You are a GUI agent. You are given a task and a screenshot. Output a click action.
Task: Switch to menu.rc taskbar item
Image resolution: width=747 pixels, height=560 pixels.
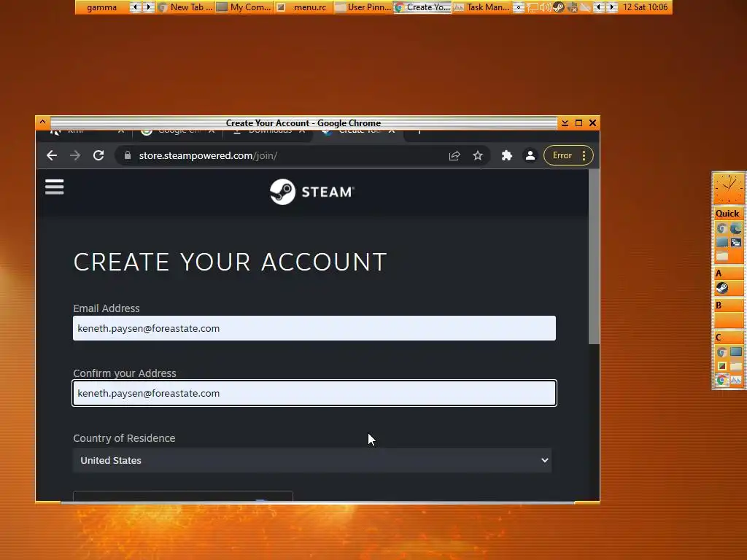click(x=303, y=7)
